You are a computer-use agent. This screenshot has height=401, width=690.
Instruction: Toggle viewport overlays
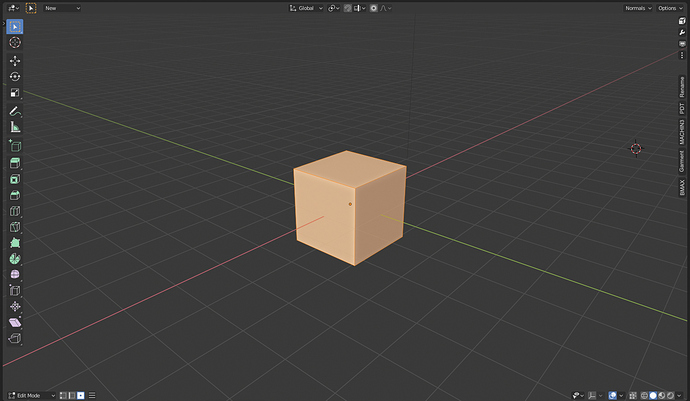[613, 395]
